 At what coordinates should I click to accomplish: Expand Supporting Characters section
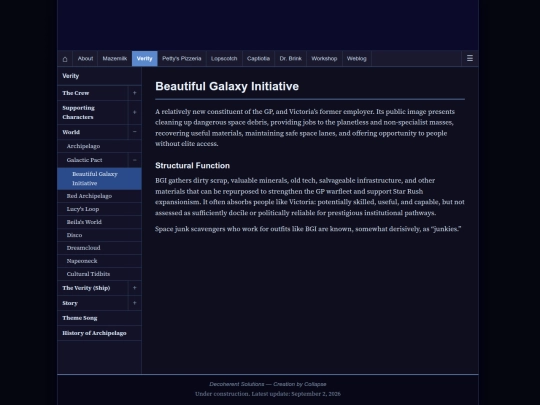(x=135, y=112)
